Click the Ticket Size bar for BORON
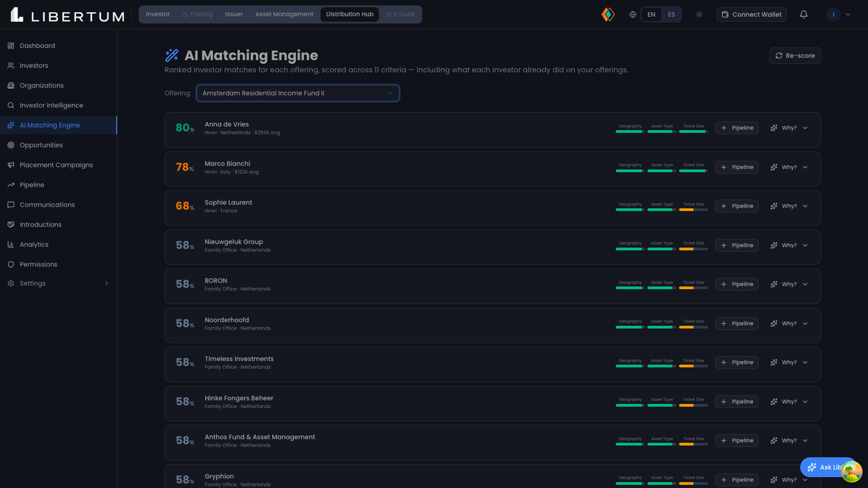Image resolution: width=868 pixels, height=488 pixels. [x=693, y=288]
